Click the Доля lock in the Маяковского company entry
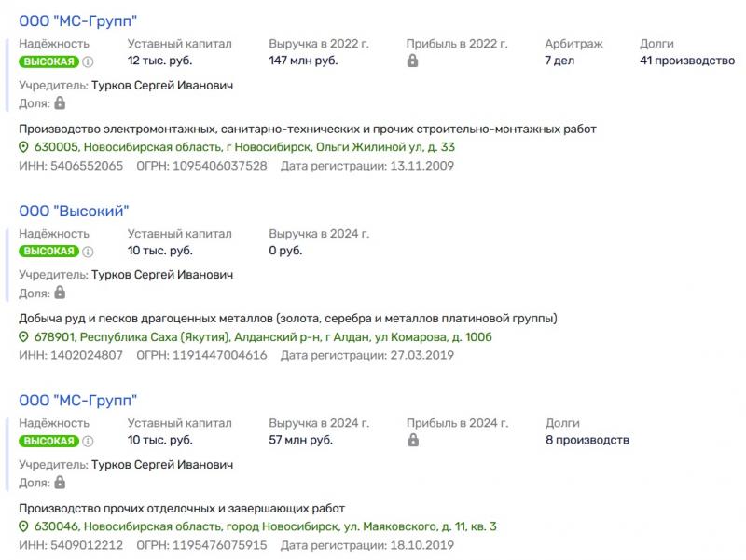Screen dimensions: 746x560 click(60, 483)
